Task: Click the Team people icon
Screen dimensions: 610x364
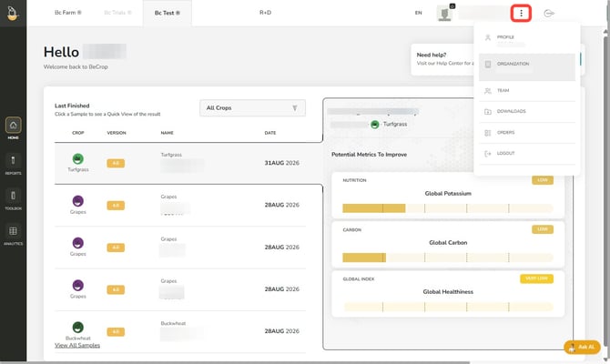Action: (x=487, y=91)
